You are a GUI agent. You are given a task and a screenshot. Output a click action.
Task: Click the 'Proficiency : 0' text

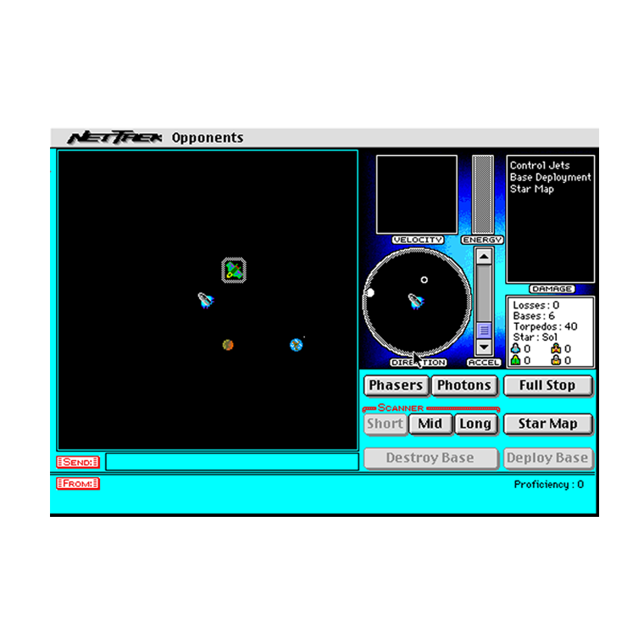tap(549, 485)
